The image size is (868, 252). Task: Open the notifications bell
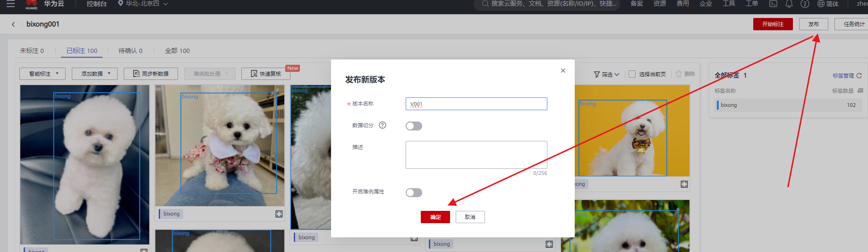pos(789,4)
